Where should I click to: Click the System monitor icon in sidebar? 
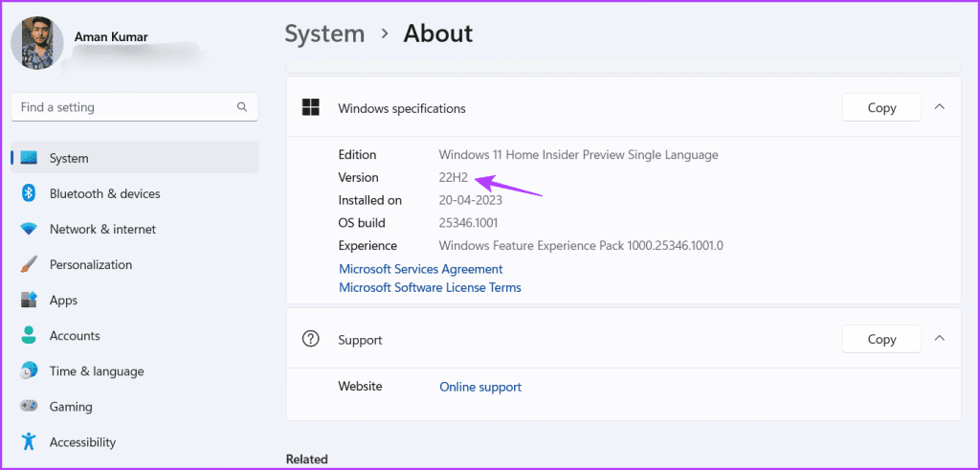coord(29,158)
